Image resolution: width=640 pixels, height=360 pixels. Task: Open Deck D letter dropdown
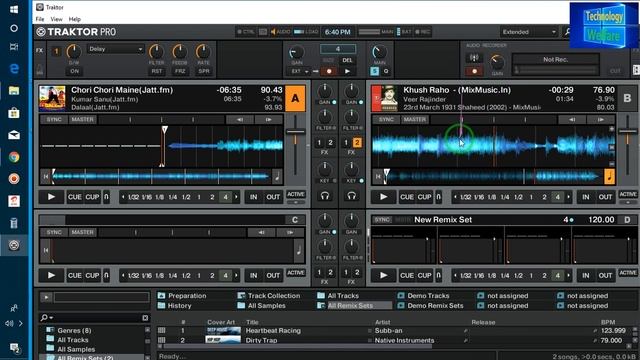pos(627,220)
